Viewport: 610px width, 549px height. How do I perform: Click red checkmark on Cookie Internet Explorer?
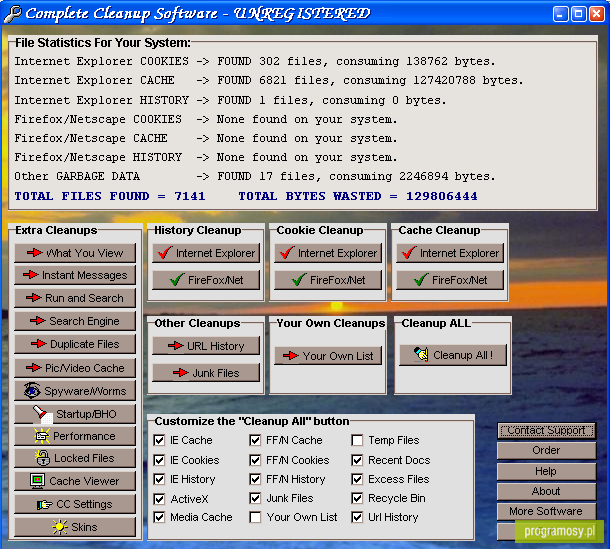[x=287, y=253]
